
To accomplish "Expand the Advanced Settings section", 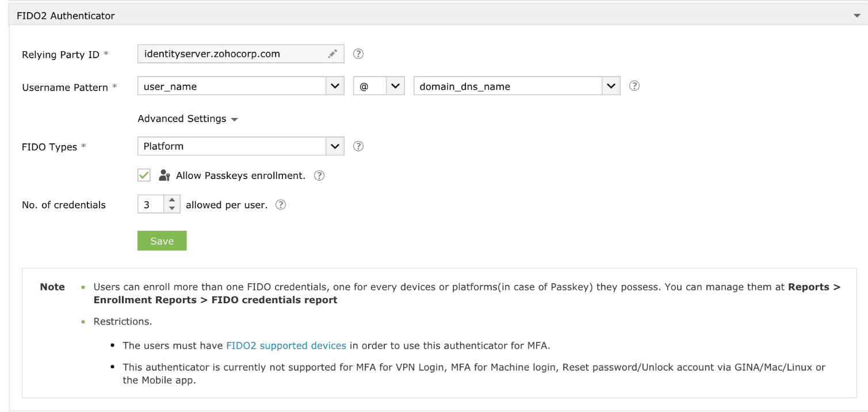I will (188, 119).
